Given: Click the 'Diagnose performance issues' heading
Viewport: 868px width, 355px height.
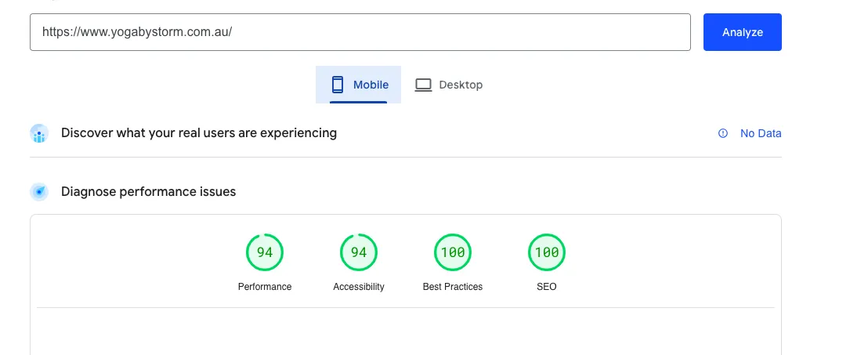Looking at the screenshot, I should (x=148, y=192).
